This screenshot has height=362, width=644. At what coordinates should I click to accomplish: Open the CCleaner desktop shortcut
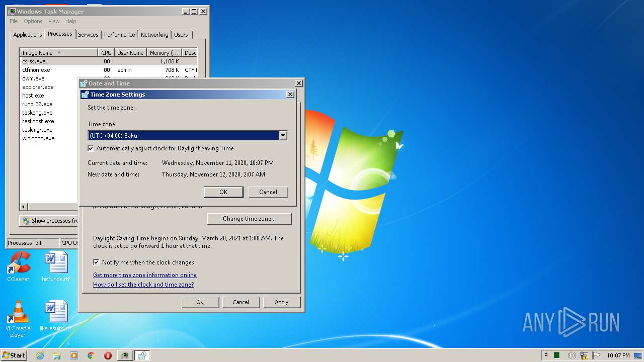[x=18, y=266]
